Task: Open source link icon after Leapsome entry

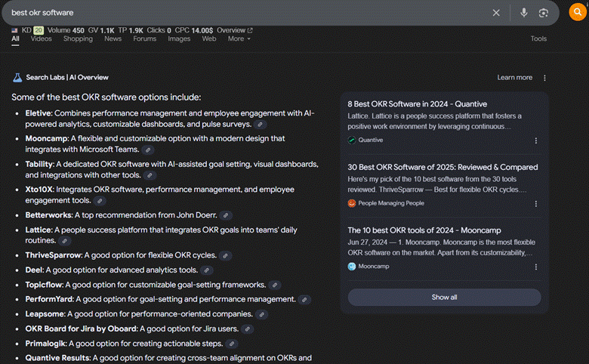Action: 262,314
